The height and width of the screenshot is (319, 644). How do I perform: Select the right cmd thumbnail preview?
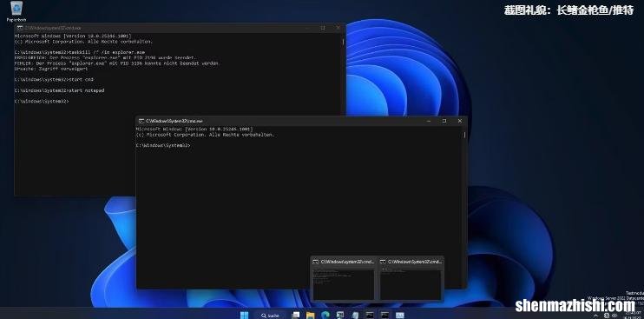click(411, 280)
